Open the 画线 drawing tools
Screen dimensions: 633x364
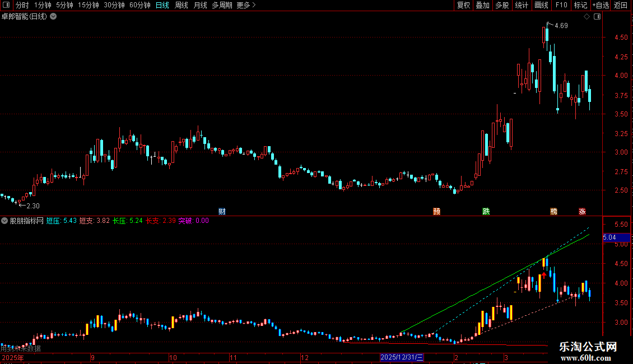click(541, 5)
